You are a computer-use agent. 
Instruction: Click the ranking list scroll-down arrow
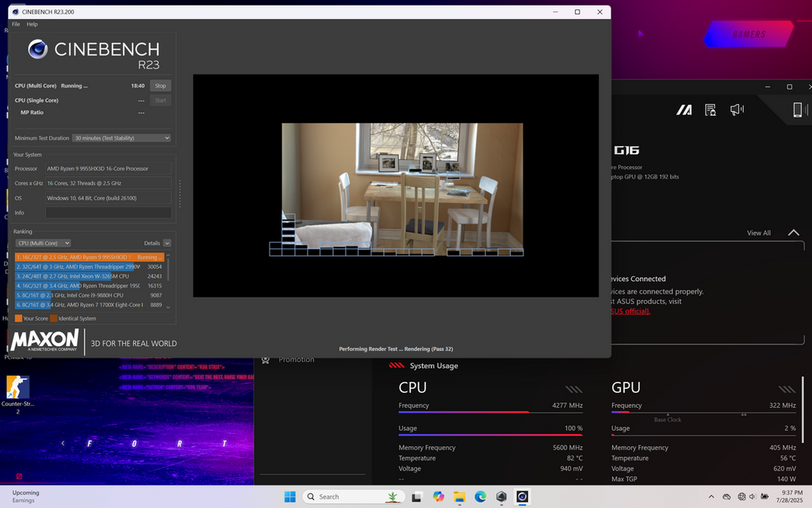pyautogui.click(x=168, y=307)
